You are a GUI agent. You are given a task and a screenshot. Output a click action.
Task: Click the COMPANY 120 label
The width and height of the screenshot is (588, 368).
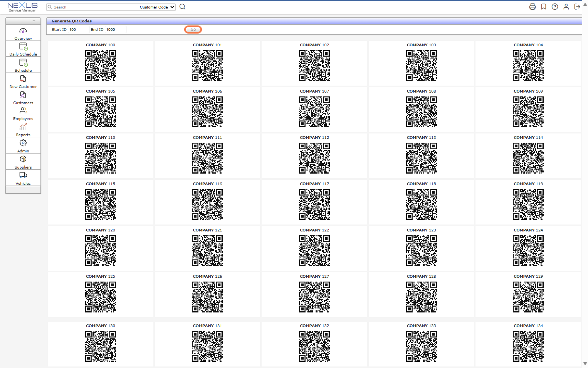[101, 230]
